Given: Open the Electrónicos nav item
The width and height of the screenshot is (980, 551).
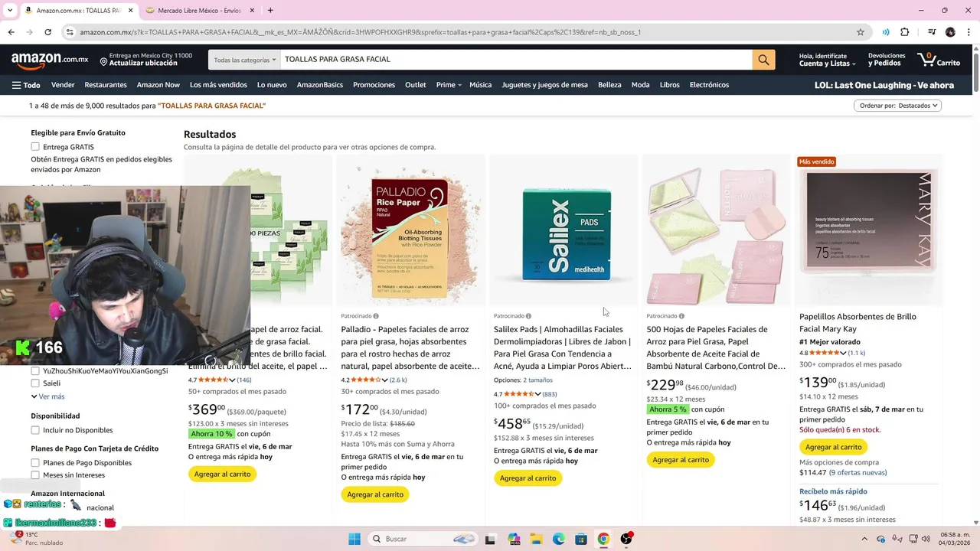Looking at the screenshot, I should (x=709, y=85).
